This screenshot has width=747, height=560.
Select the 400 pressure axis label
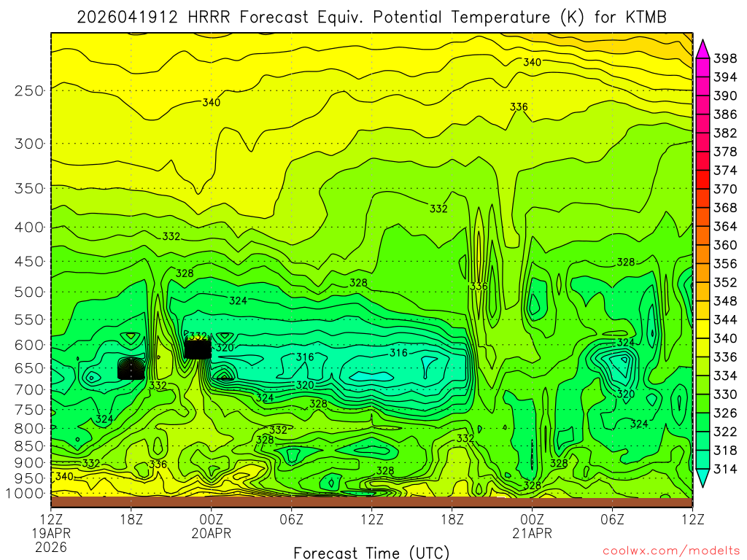[x=29, y=227]
